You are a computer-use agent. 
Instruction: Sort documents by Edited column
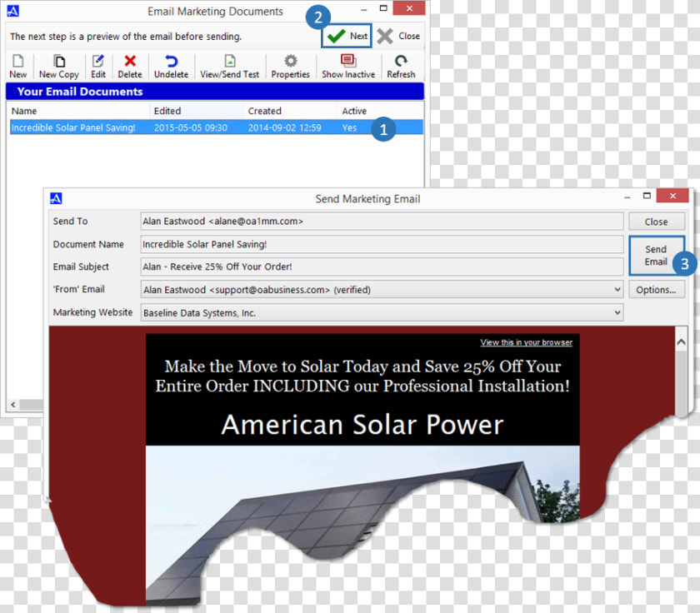click(197, 111)
